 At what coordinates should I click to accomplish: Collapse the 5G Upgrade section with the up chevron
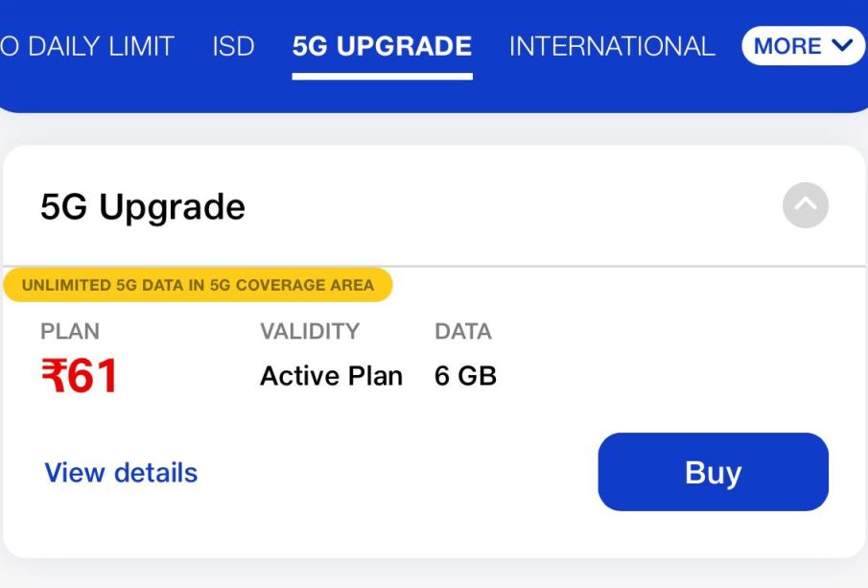click(806, 205)
